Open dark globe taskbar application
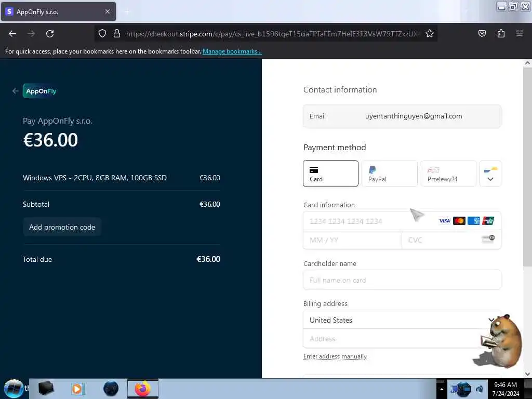 pos(111,389)
